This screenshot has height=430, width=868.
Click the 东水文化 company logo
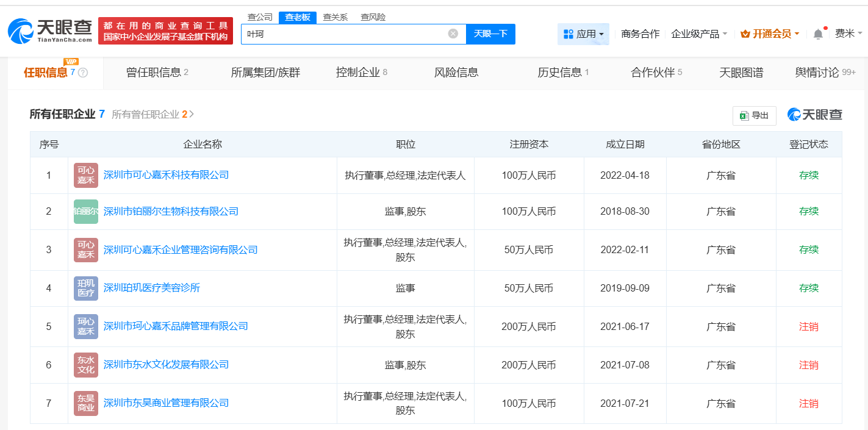click(x=86, y=365)
